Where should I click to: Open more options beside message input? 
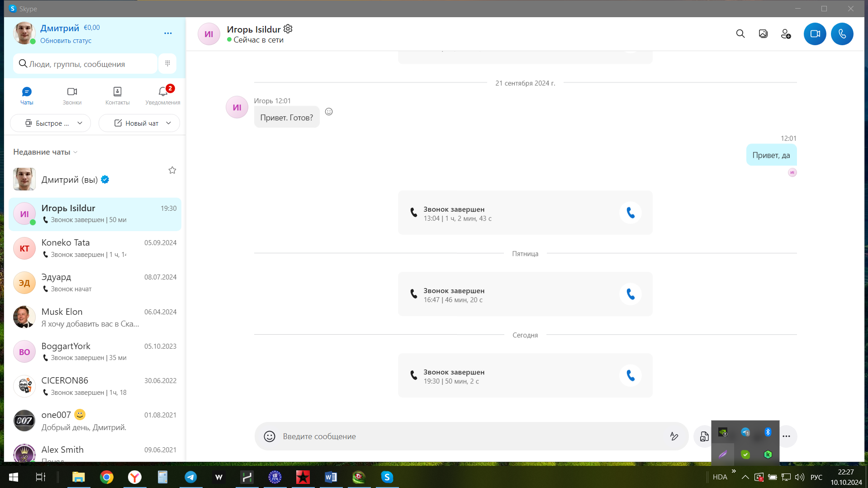[787, 436]
